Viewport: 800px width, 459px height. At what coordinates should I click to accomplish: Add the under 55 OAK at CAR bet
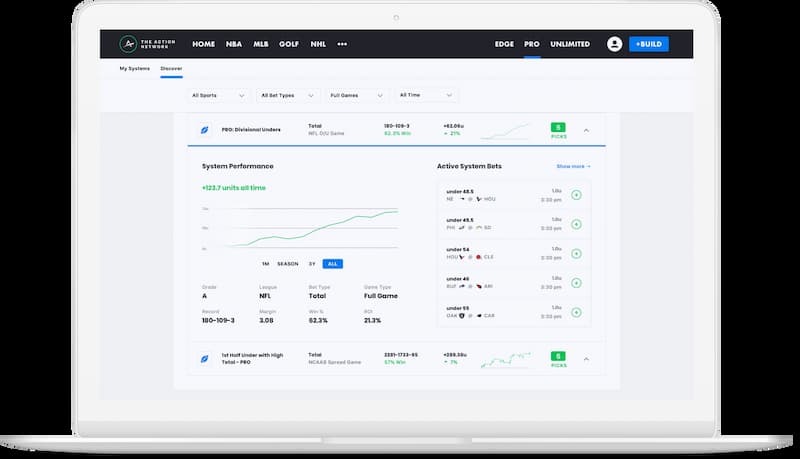coord(576,313)
